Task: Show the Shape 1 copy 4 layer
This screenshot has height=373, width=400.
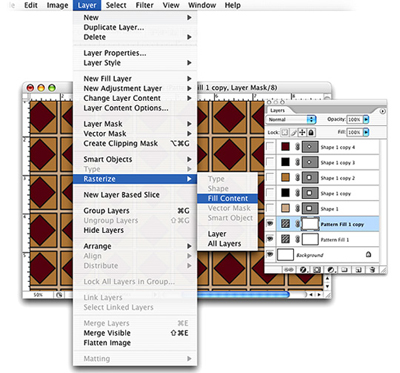Action: [270, 147]
